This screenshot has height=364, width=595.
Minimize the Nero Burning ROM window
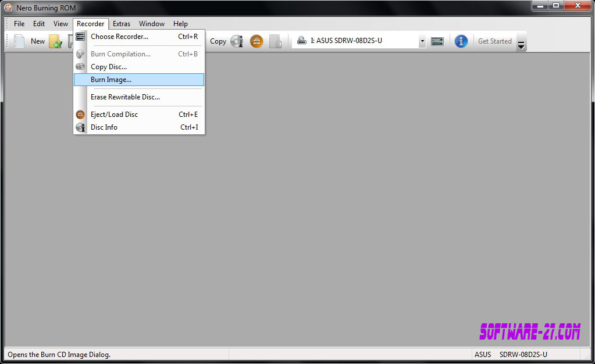click(x=540, y=6)
